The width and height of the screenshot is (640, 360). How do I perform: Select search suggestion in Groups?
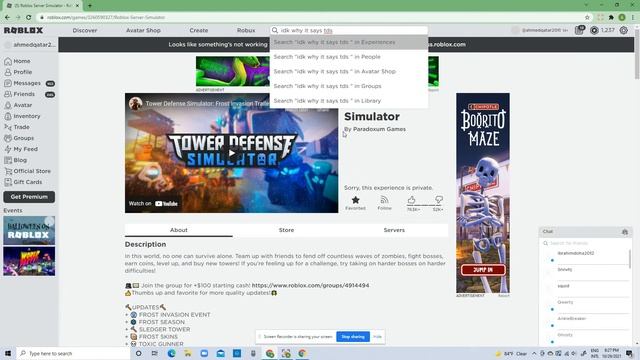pyautogui.click(x=349, y=86)
